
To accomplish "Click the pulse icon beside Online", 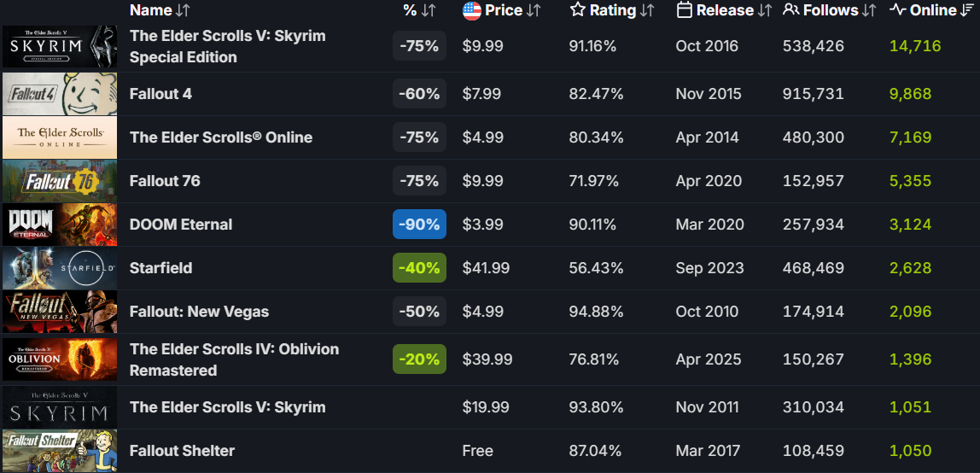I will click(x=897, y=11).
